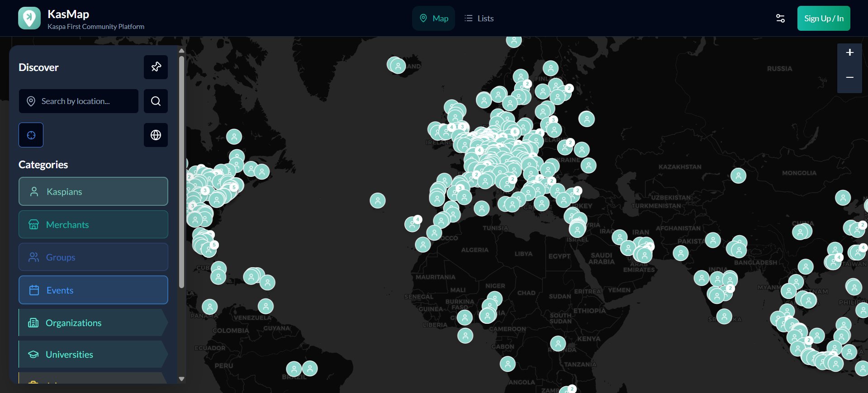The image size is (868, 393).
Task: Click the magnifier search button
Action: (156, 101)
